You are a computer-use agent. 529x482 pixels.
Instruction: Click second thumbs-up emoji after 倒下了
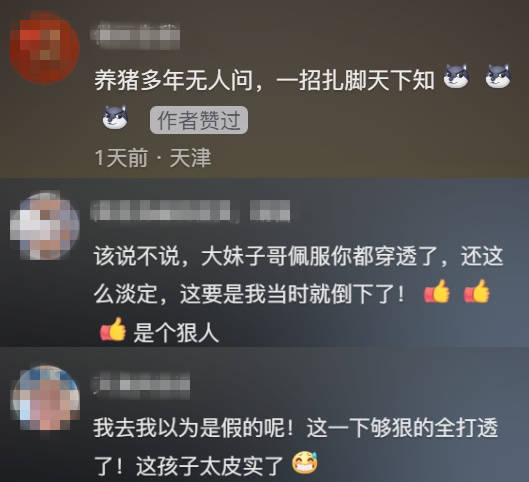pyautogui.click(x=476, y=291)
